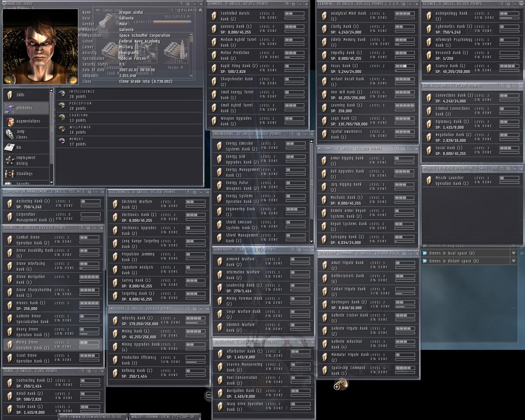Viewport: 525px width, 420px height.
Task: Click the Anchoring Rank (3) skill book icon
Action: [x=9, y=204]
